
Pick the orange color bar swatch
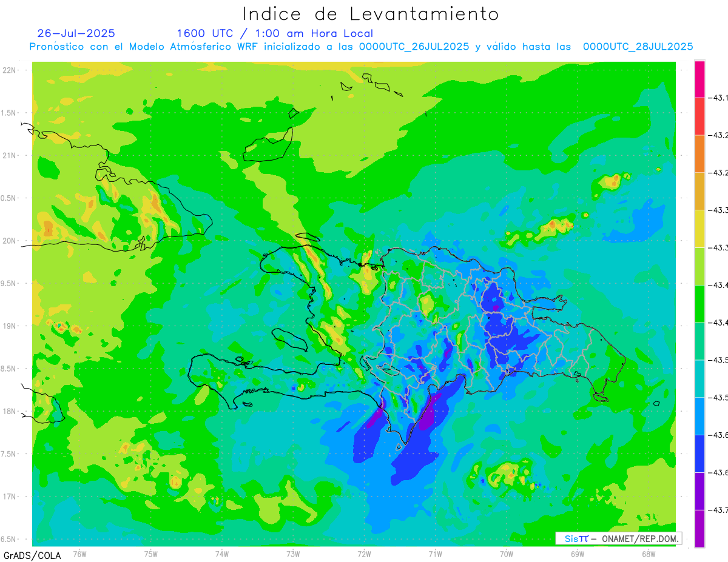[699, 153]
